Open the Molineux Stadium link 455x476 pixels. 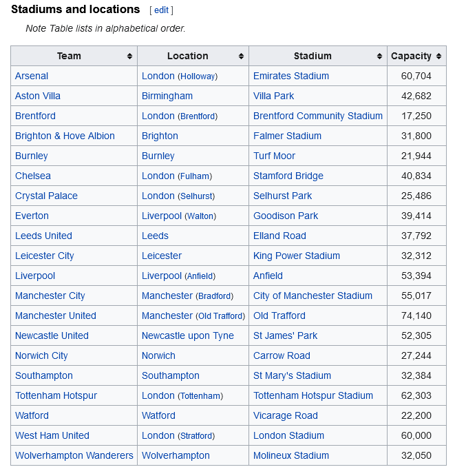tap(291, 455)
